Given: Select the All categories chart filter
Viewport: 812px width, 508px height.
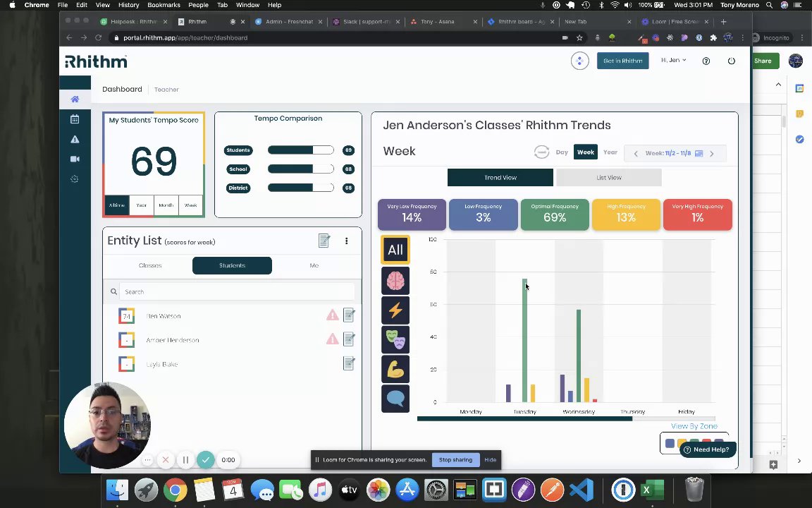Looking at the screenshot, I should 395,250.
